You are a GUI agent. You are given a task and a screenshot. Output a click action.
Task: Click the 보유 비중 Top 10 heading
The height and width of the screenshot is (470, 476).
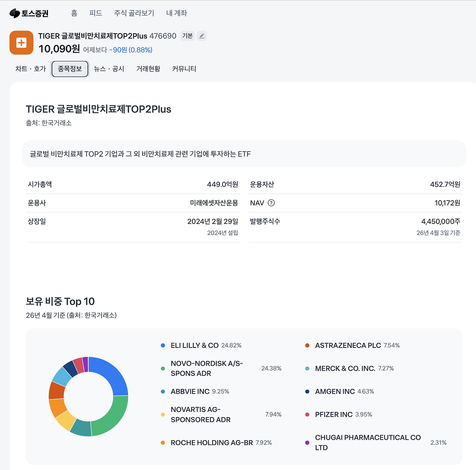pyautogui.click(x=60, y=301)
